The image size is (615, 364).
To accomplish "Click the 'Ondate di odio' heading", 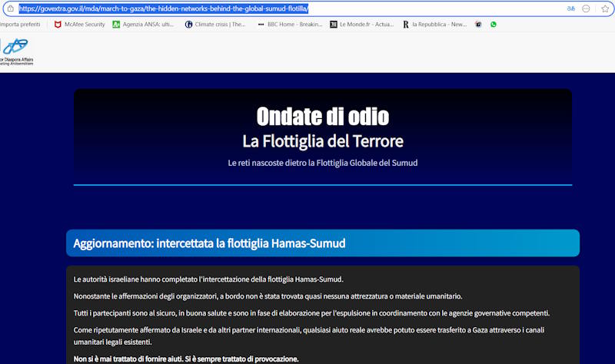I will coord(322,117).
